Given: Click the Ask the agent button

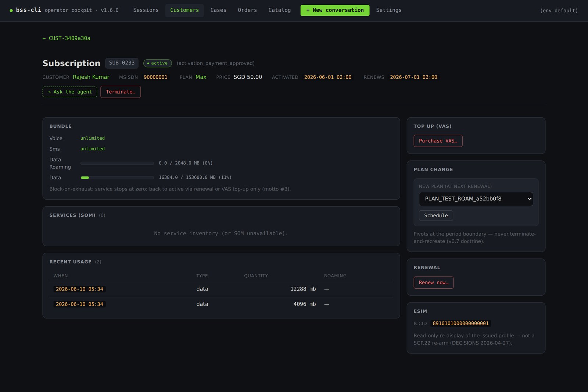Looking at the screenshot, I should (x=70, y=92).
